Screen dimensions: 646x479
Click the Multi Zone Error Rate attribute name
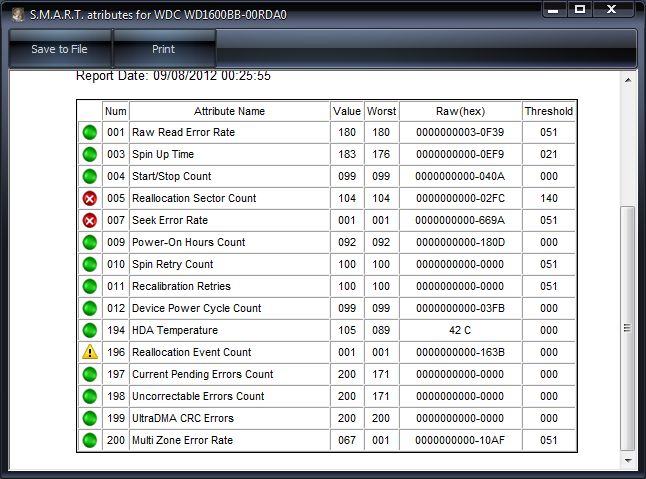coord(183,440)
